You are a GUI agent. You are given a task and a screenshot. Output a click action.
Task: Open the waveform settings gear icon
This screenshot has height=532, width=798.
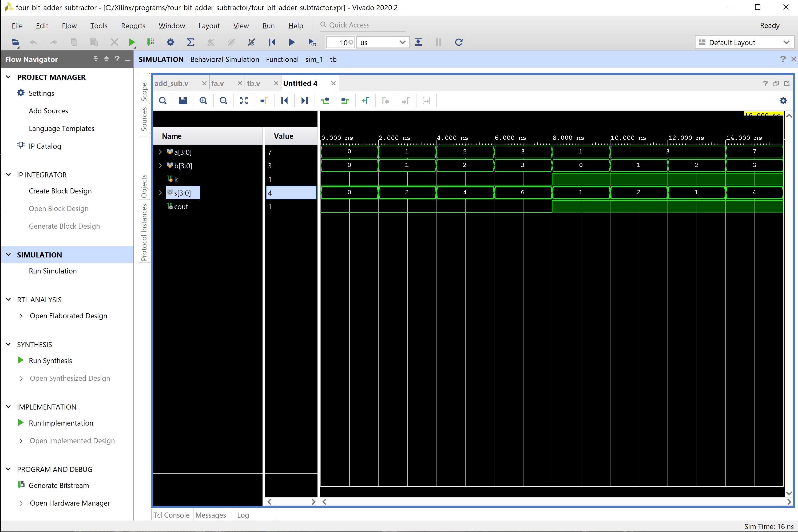point(783,100)
